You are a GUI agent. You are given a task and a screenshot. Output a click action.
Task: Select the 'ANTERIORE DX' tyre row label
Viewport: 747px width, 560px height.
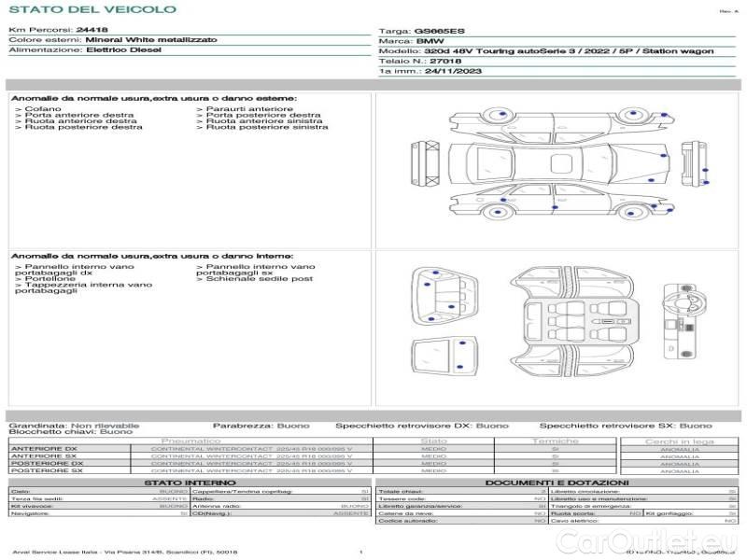coord(47,449)
